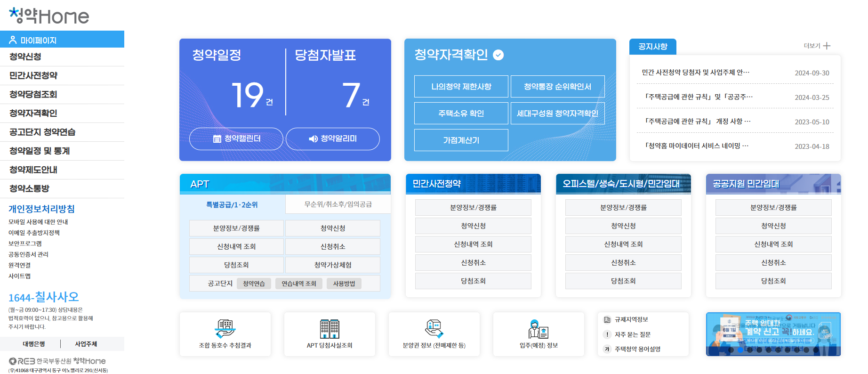The image size is (868, 374).
Task: Click the 대행은행 footer link
Action: click(34, 344)
